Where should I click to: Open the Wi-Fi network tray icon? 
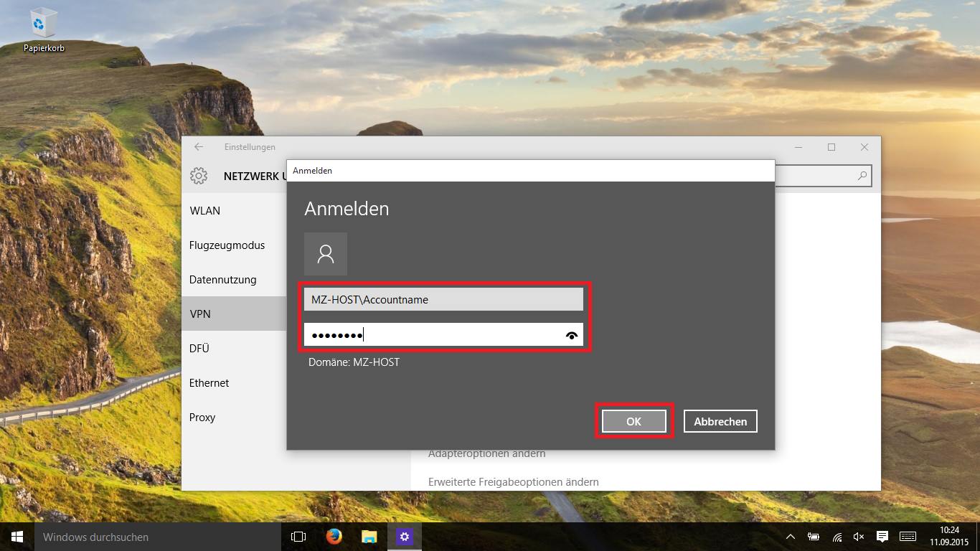(x=837, y=537)
